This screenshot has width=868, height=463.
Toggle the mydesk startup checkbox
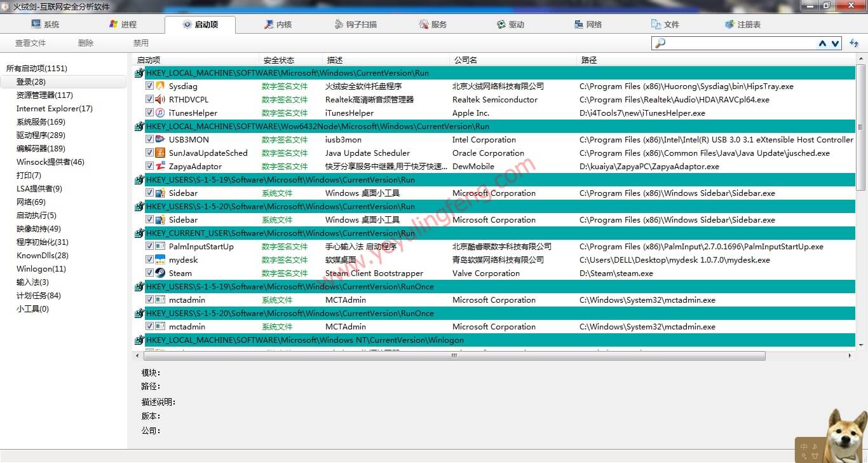(149, 259)
